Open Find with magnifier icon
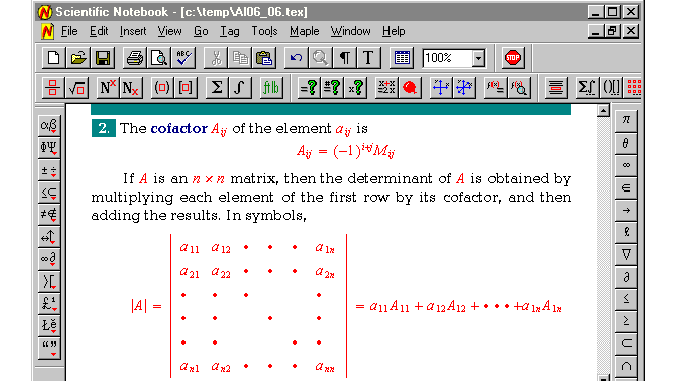The image size is (675, 381). [320, 58]
